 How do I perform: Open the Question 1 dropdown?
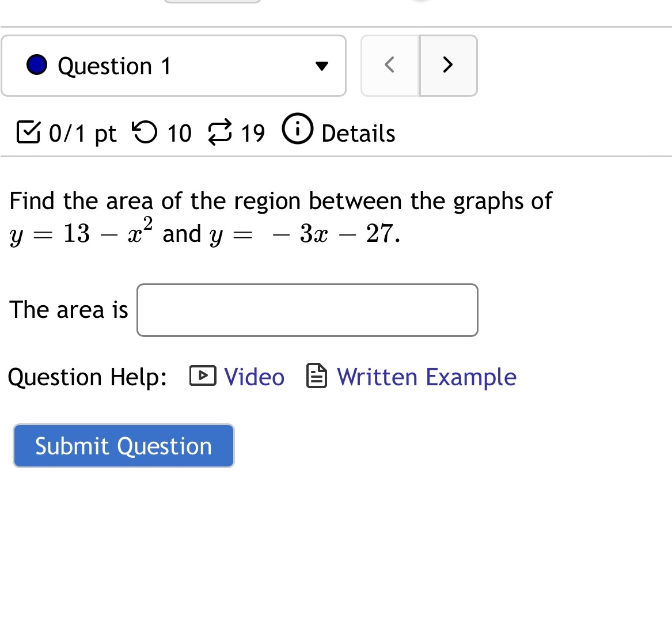tap(173, 65)
